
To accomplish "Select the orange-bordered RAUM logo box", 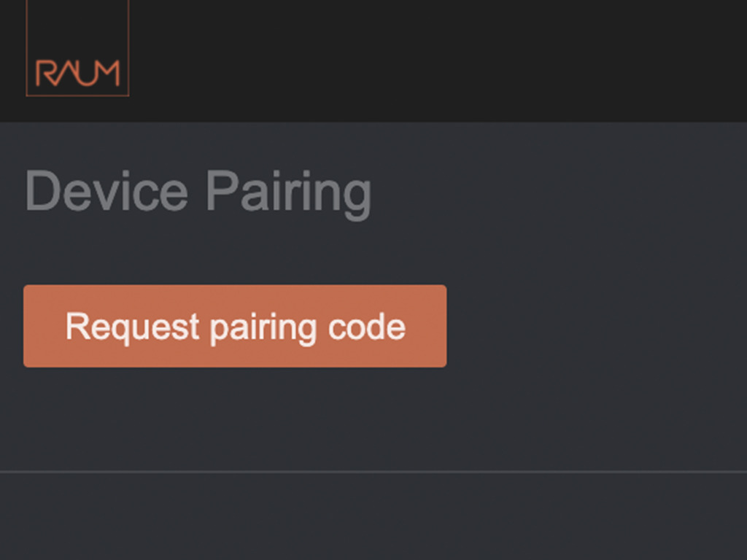I will point(77,48).
